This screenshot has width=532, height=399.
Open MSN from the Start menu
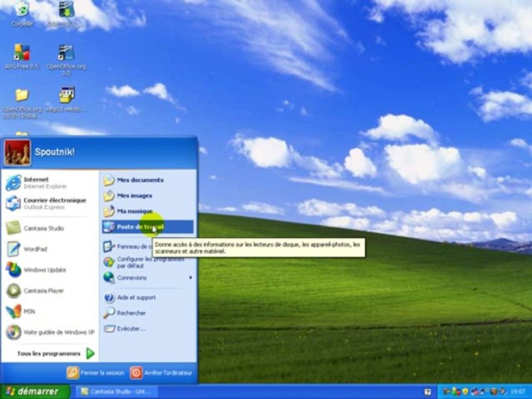click(49, 311)
